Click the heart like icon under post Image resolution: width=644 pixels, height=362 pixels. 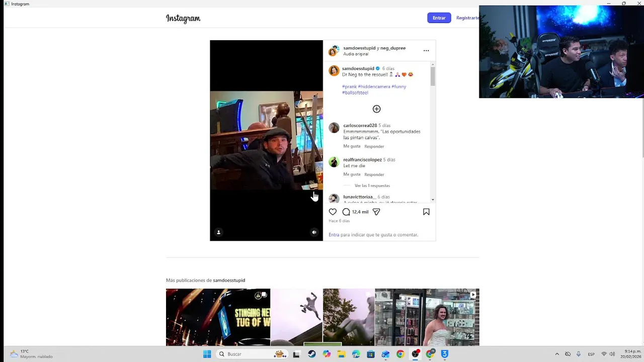[x=333, y=212]
